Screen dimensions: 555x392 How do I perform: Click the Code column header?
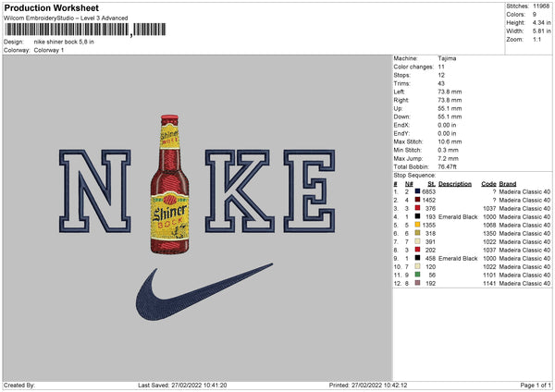488,184
